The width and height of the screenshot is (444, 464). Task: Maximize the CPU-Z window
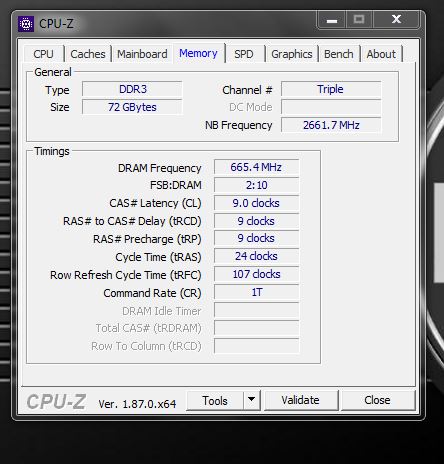click(359, 19)
